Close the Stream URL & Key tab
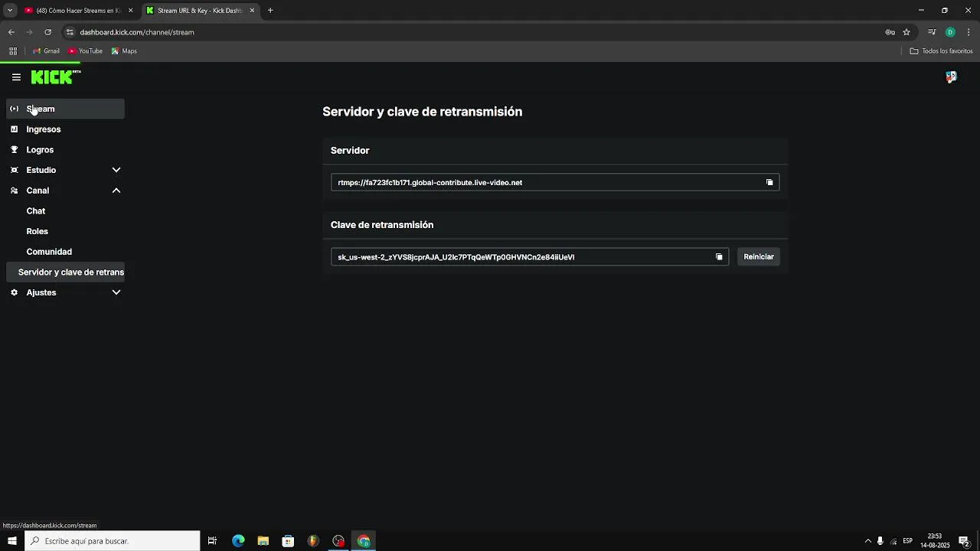 pos(252,11)
